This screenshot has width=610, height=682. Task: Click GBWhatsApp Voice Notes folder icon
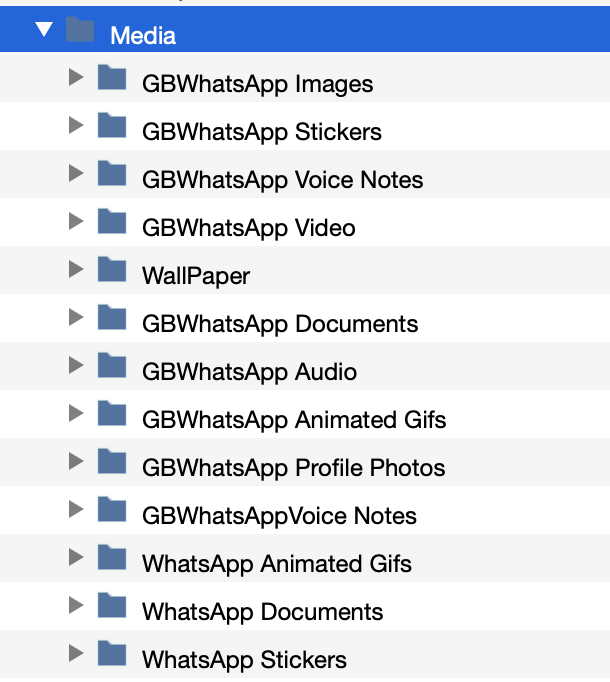point(112,173)
